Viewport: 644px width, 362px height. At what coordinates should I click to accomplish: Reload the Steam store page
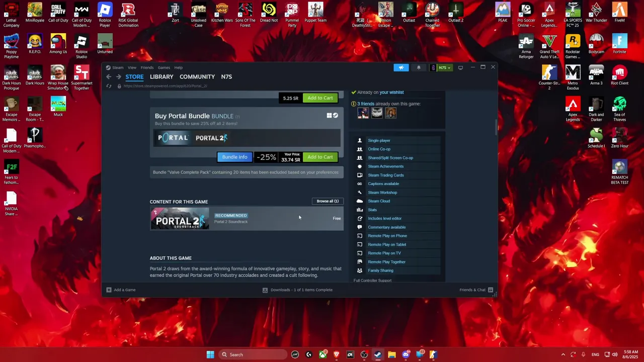(109, 86)
